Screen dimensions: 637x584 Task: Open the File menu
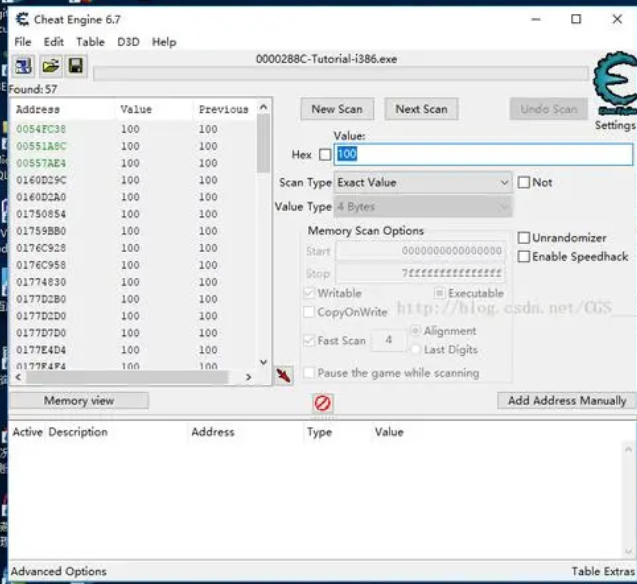click(23, 42)
